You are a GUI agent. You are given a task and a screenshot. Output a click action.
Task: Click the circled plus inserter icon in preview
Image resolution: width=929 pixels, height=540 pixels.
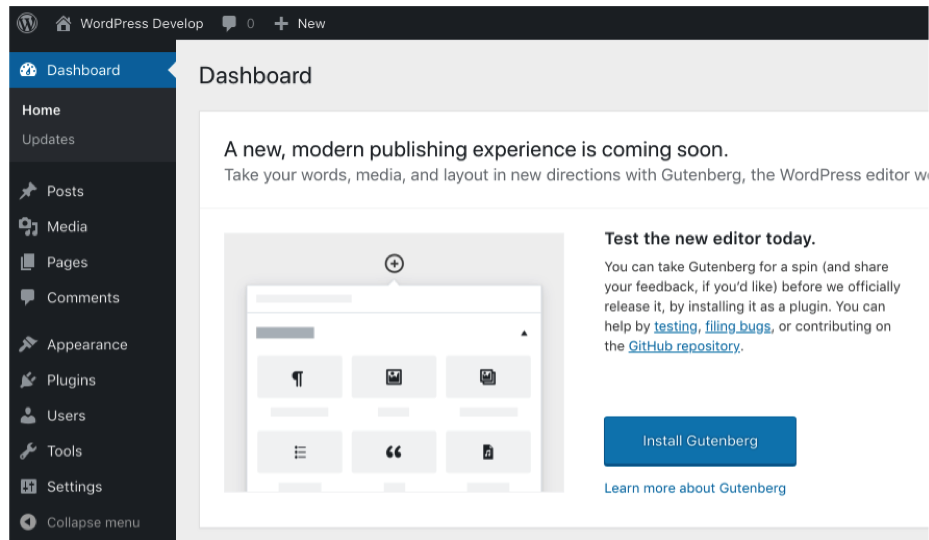point(394,263)
